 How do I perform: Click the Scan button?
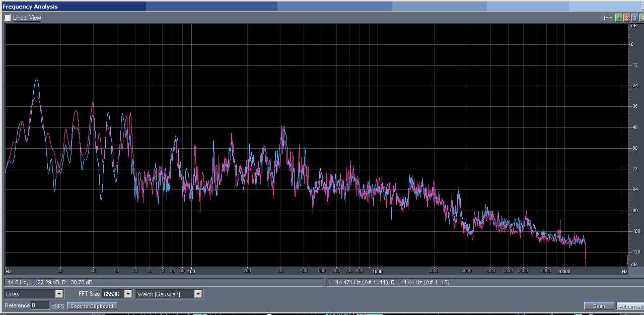[599, 306]
